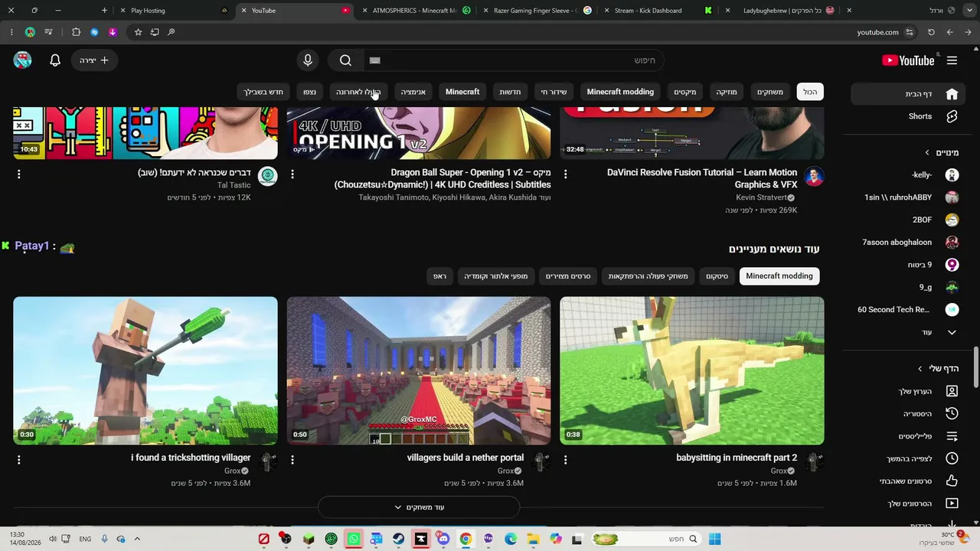This screenshot has height=551, width=980.
Task: Open options for trickshotting villager video
Action: click(x=19, y=460)
